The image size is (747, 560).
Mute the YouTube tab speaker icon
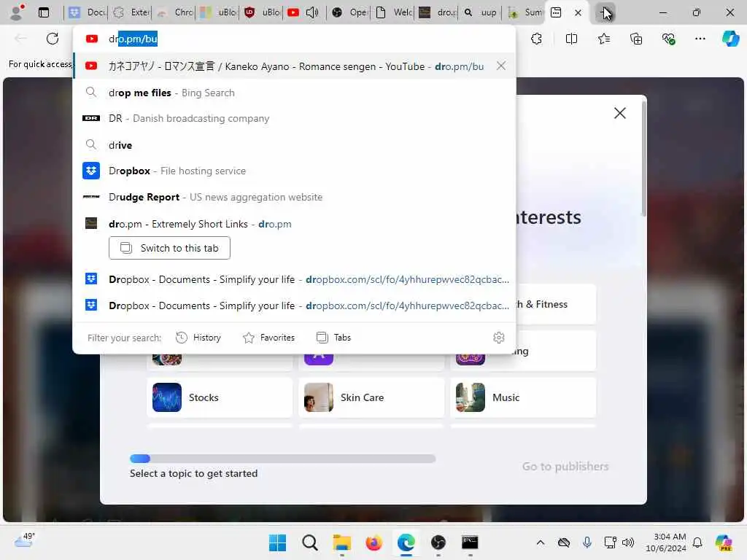[312, 12]
